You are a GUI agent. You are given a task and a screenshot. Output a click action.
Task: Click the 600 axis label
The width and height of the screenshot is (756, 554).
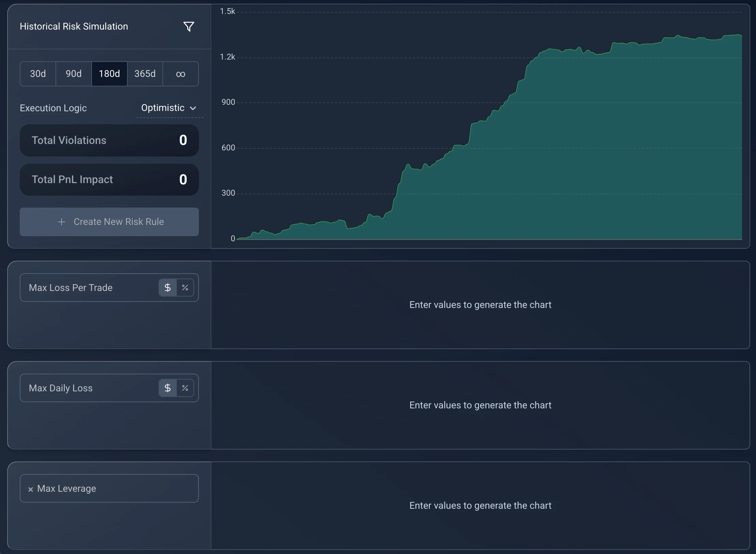[228, 148]
